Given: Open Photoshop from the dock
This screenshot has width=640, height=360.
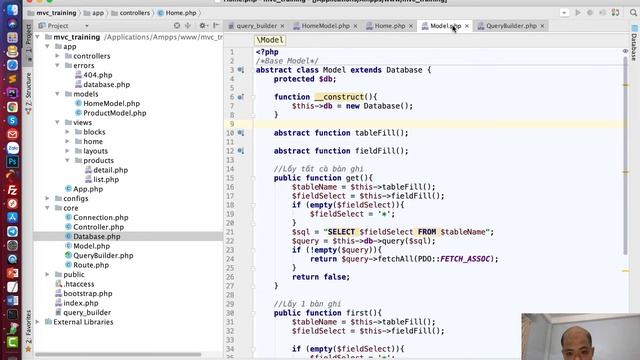Looking at the screenshot, I should [x=12, y=162].
